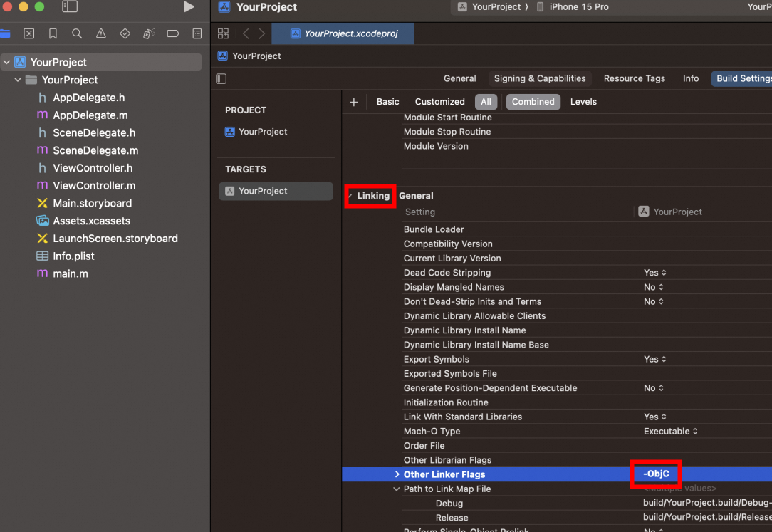Viewport: 772px width, 532px height.
Task: Open the Bookmark navigator icon
Action: tap(53, 33)
